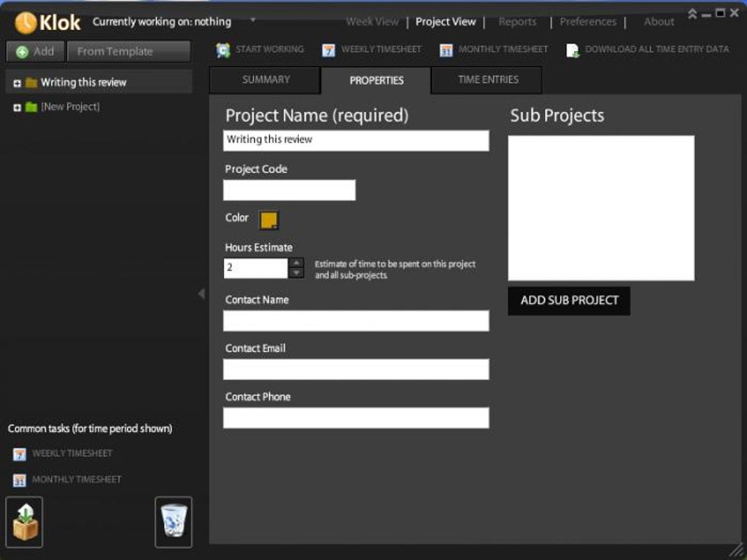Open the Time Entries tab
The image size is (747, 560).
click(x=487, y=80)
